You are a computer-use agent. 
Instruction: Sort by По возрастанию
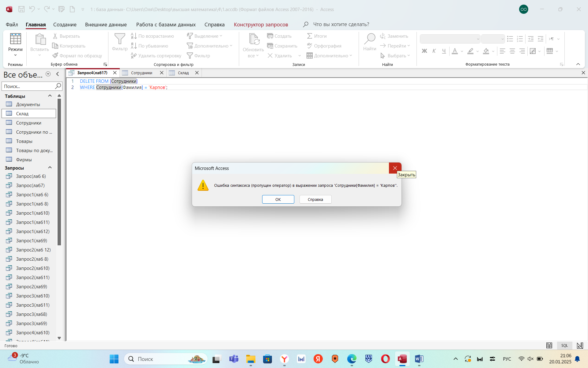pos(152,36)
